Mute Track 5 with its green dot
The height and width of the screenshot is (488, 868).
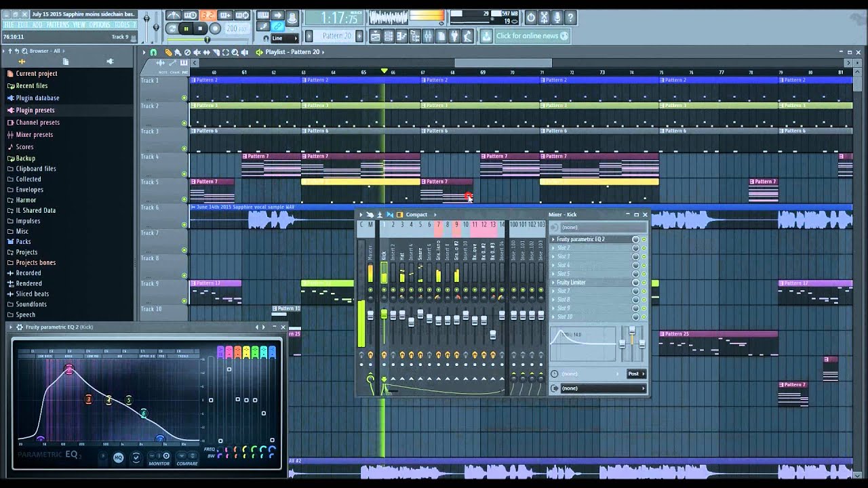[184, 199]
